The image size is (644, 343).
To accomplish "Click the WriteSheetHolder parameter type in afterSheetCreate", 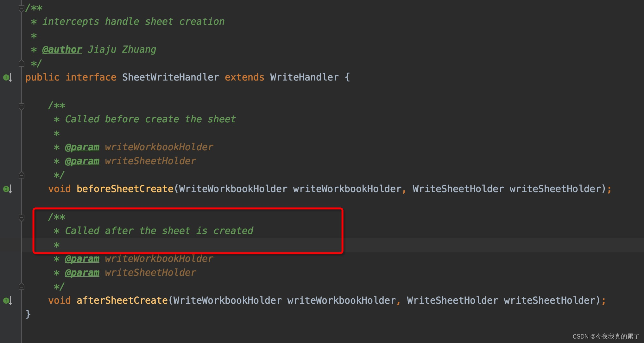I will 452,300.
